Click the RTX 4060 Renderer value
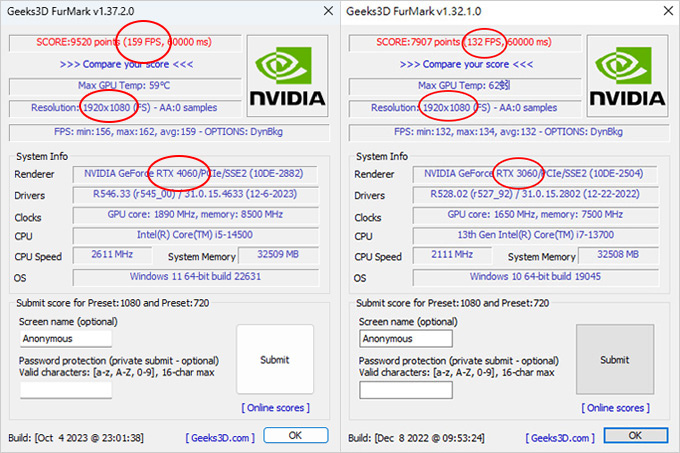 195,174
